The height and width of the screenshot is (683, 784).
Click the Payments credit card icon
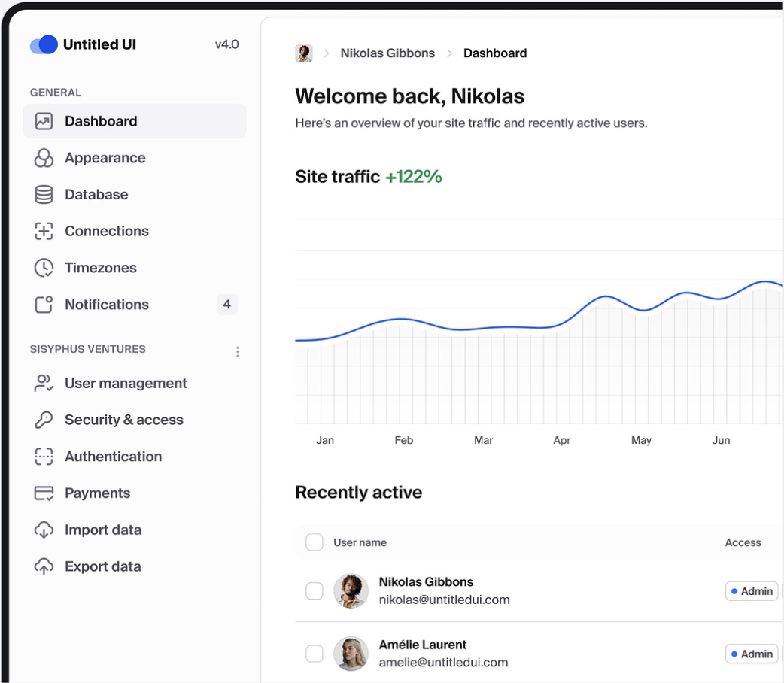pyautogui.click(x=44, y=493)
